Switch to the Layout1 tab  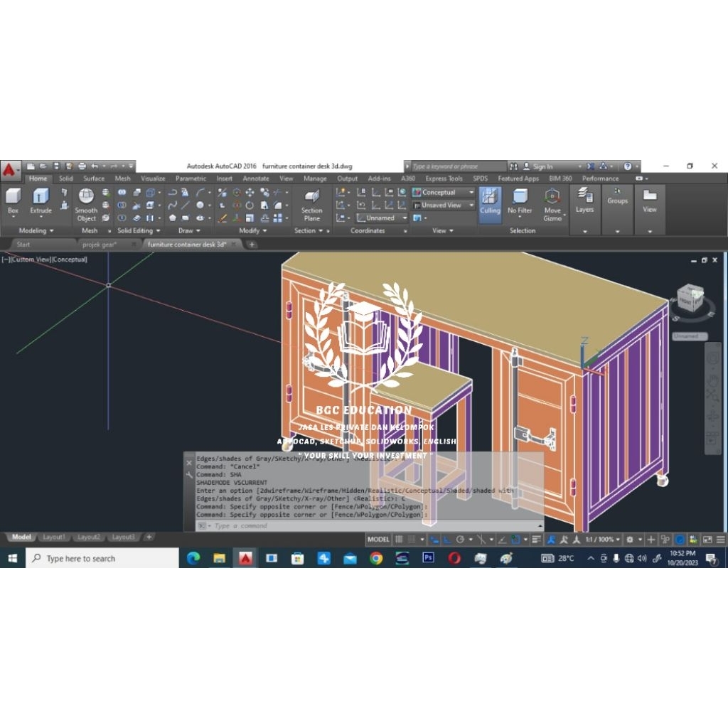coord(54,537)
